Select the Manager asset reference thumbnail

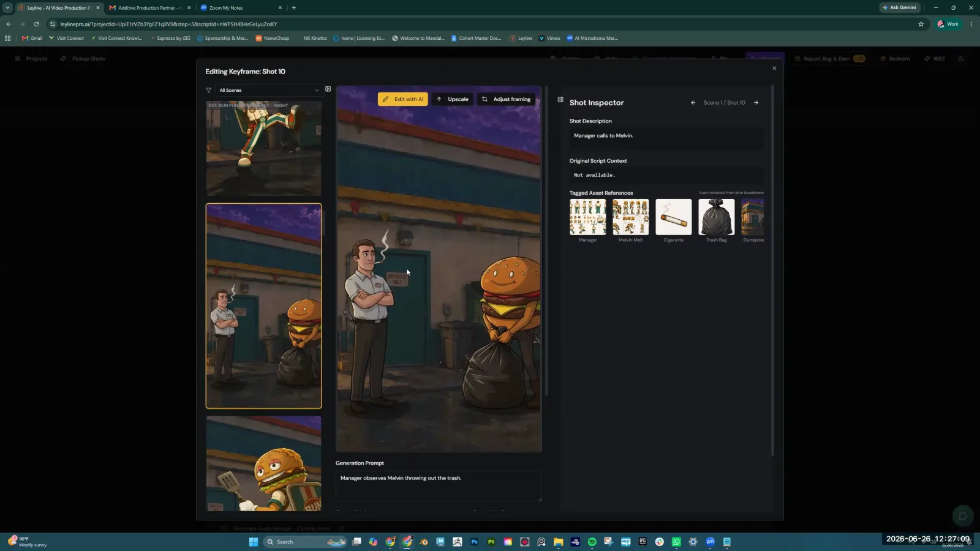pyautogui.click(x=587, y=217)
